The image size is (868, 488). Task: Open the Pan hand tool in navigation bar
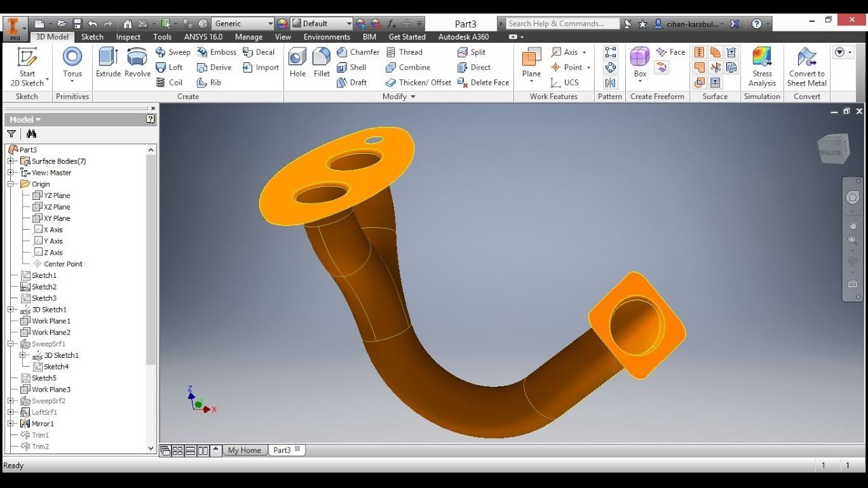853,224
